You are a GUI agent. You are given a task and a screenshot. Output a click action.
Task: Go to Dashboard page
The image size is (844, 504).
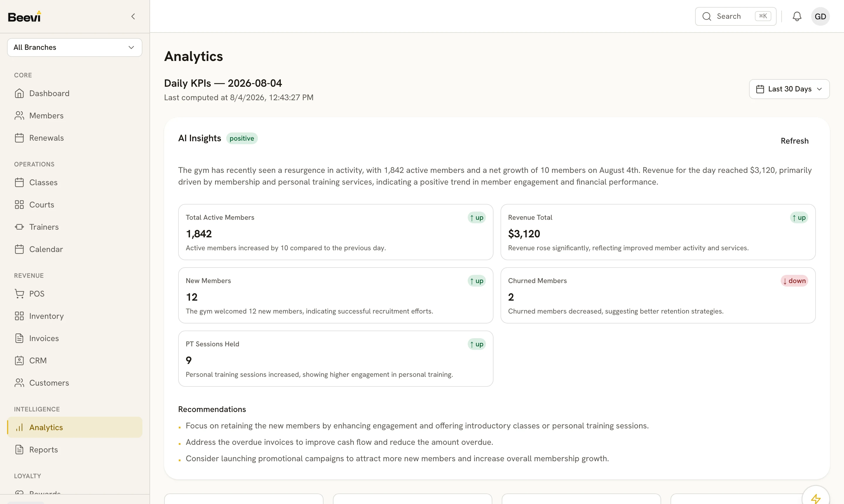(74, 93)
